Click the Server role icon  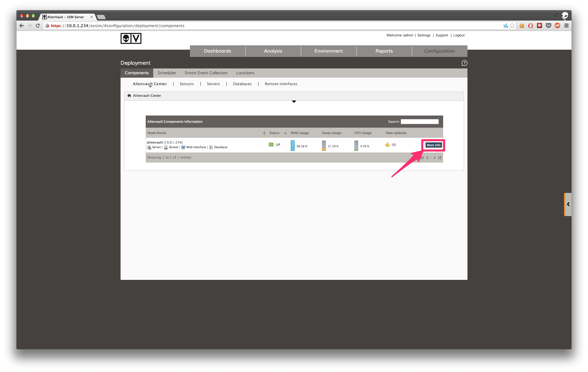pos(149,147)
